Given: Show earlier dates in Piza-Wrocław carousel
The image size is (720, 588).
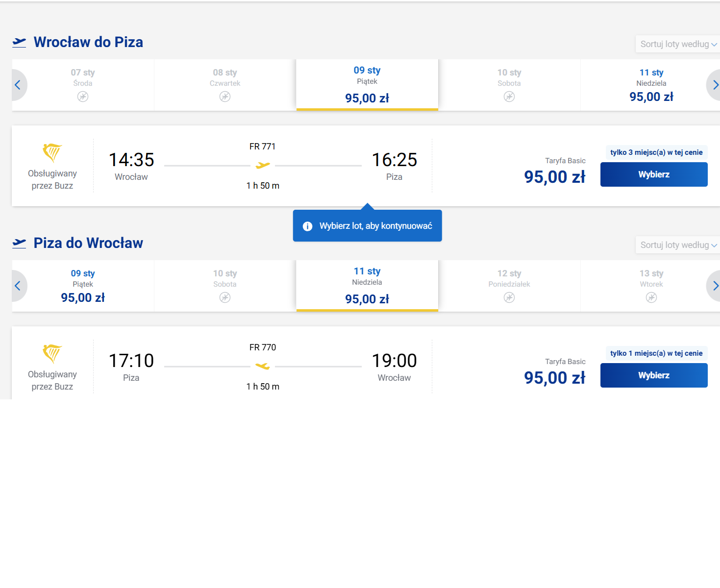Looking at the screenshot, I should point(18,286).
